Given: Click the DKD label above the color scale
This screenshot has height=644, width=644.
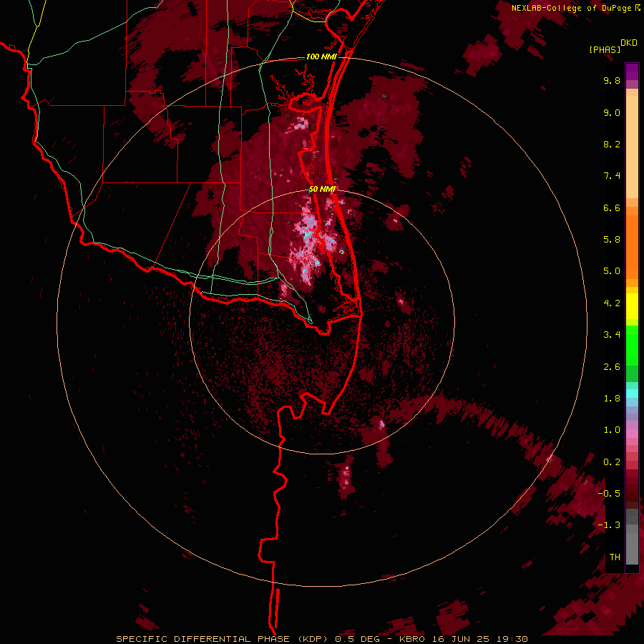Looking at the screenshot, I should click(628, 43).
